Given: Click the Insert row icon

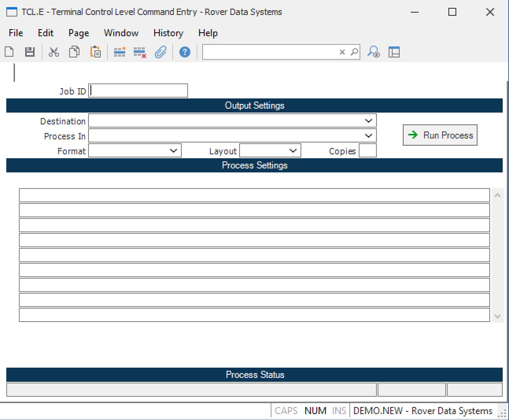Looking at the screenshot, I should pos(120,52).
